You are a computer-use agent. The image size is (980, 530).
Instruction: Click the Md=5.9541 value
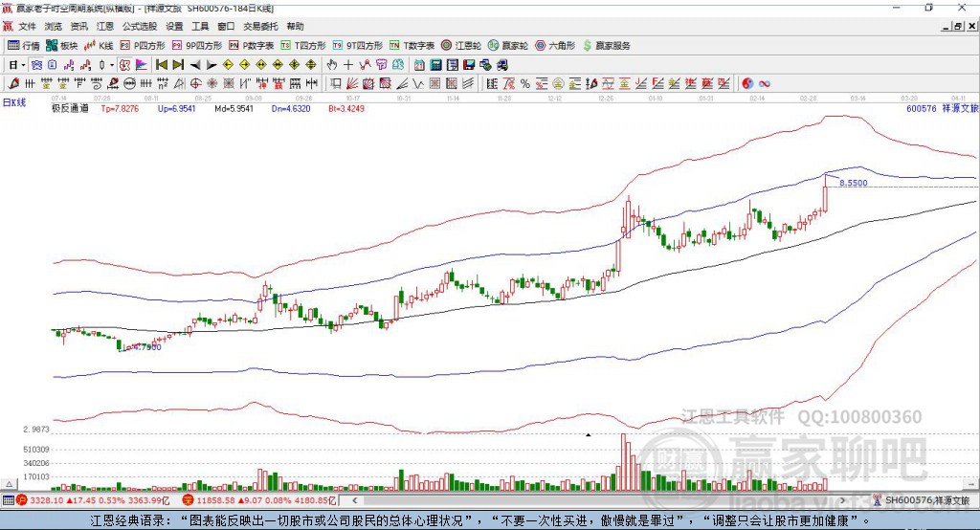pos(234,109)
